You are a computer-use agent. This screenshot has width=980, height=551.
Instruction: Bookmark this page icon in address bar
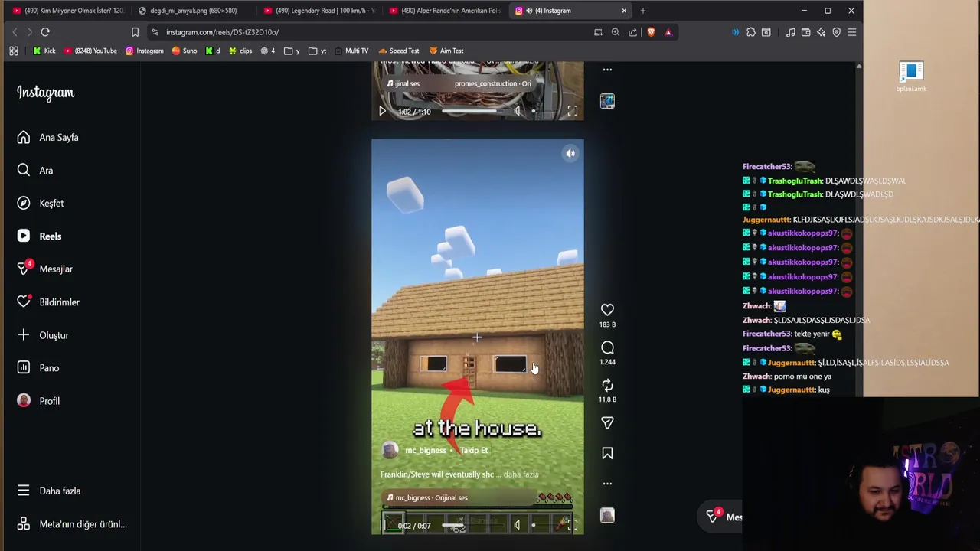[135, 32]
